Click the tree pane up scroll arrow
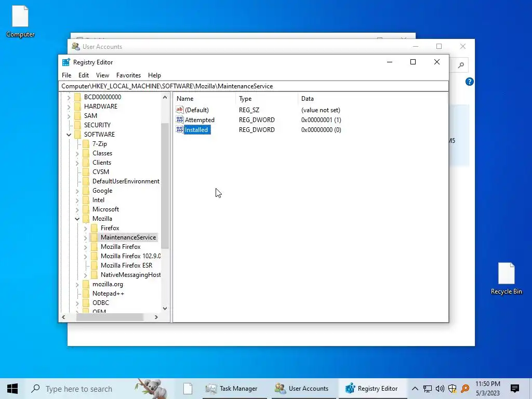The height and width of the screenshot is (399, 532). click(x=165, y=97)
